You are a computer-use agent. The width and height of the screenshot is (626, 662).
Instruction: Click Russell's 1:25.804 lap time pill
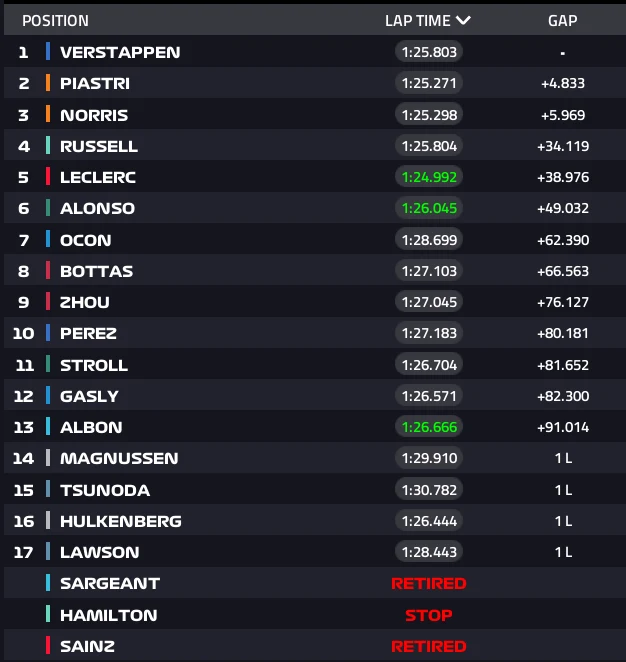coord(429,146)
